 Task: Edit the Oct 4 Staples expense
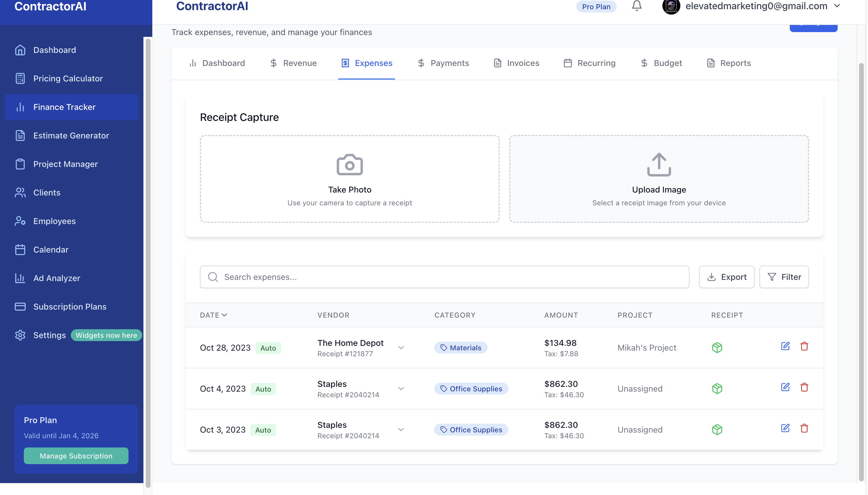click(785, 387)
